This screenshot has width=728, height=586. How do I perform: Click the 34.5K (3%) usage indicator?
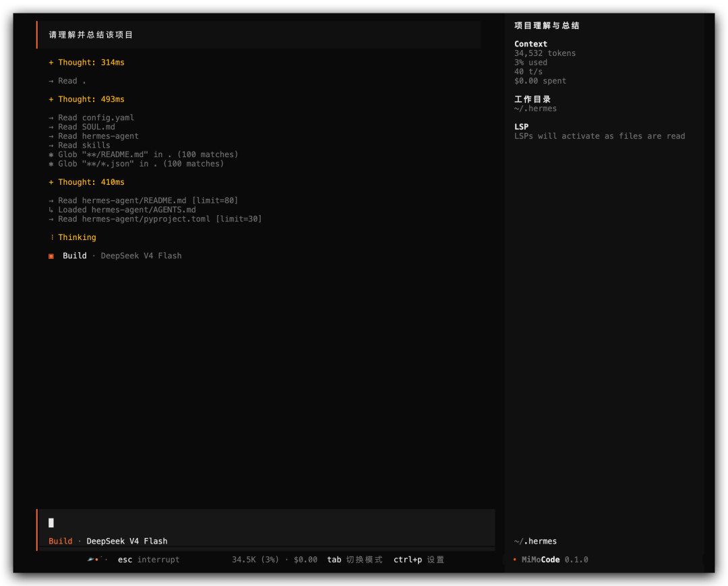[x=255, y=560]
